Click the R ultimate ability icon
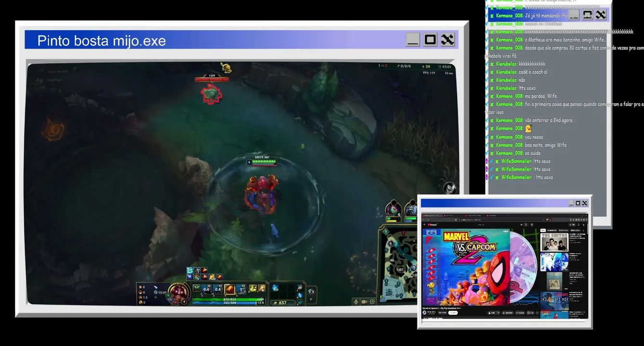Screen dimensions: 644x346 tap(241, 288)
